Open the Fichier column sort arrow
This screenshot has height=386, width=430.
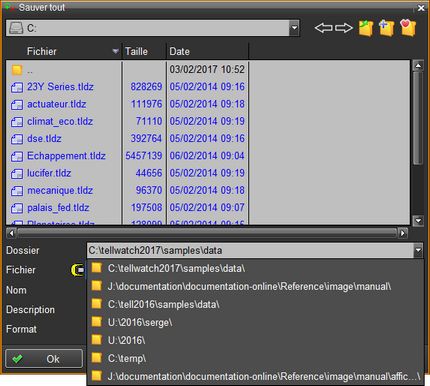(x=115, y=51)
